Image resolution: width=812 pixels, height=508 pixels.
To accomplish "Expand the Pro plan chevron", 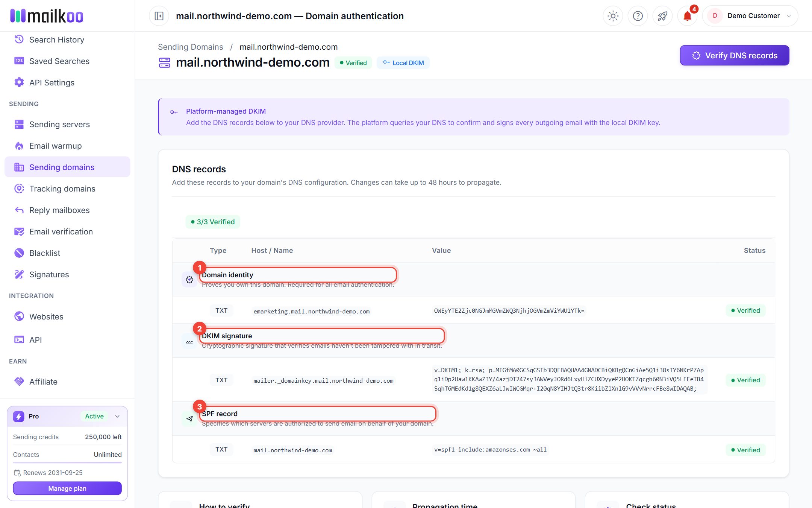I will [x=117, y=416].
